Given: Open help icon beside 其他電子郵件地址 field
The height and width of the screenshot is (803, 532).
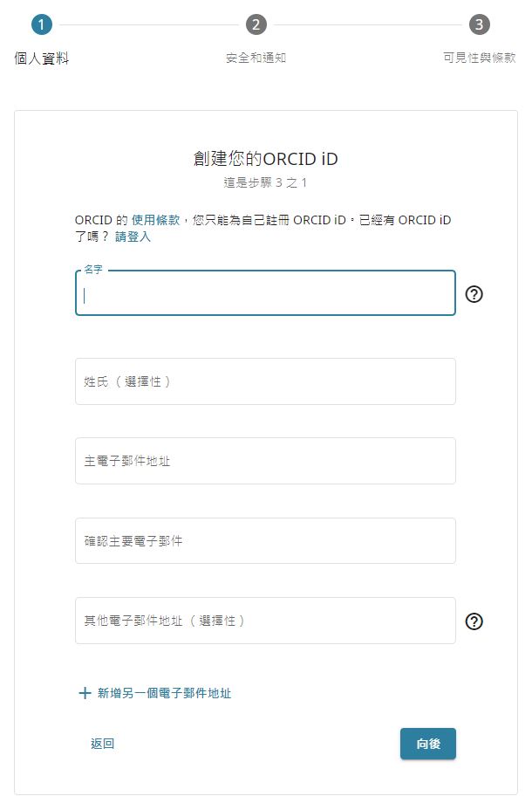Looking at the screenshot, I should click(x=474, y=621).
